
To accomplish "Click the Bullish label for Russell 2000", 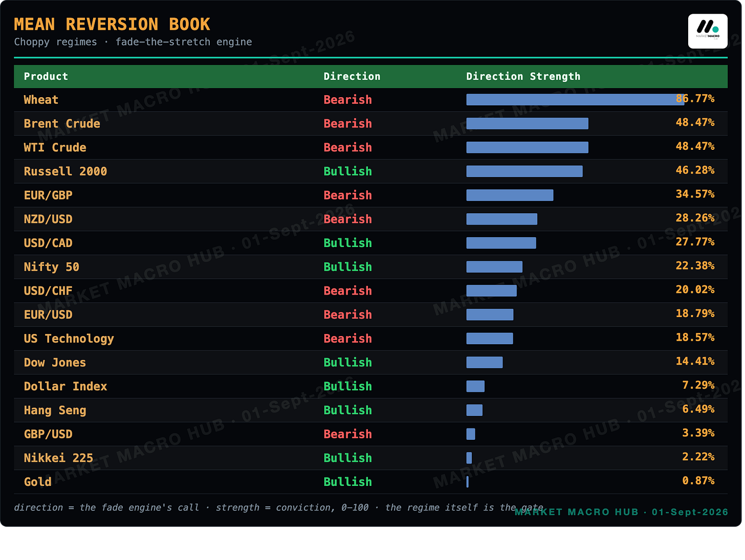I will (x=348, y=171).
